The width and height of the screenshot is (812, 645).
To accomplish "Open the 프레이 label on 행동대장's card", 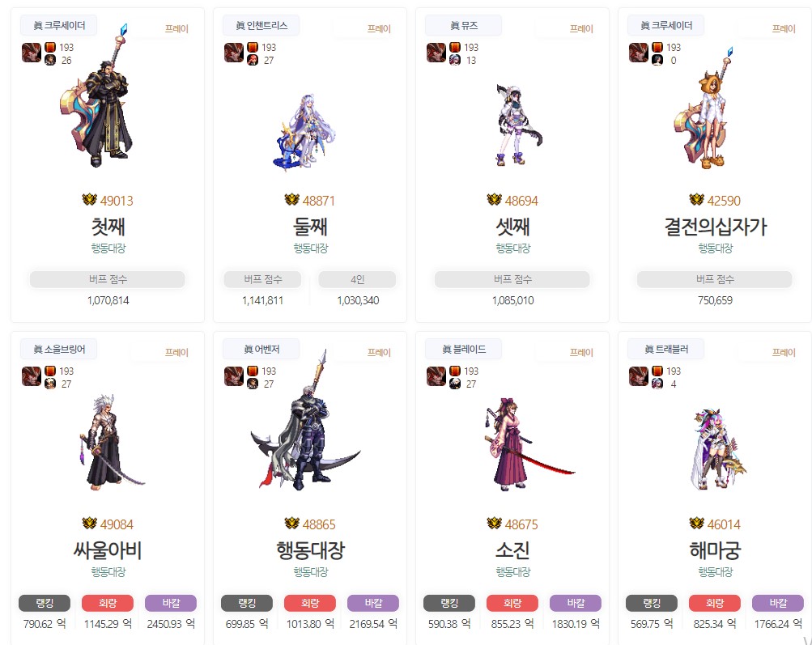I will [x=379, y=353].
